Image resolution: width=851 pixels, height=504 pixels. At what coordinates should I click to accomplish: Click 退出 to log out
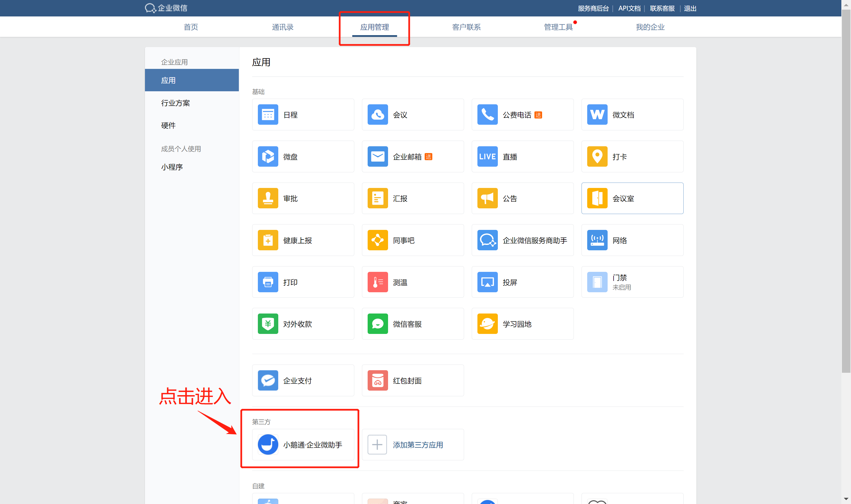(690, 9)
